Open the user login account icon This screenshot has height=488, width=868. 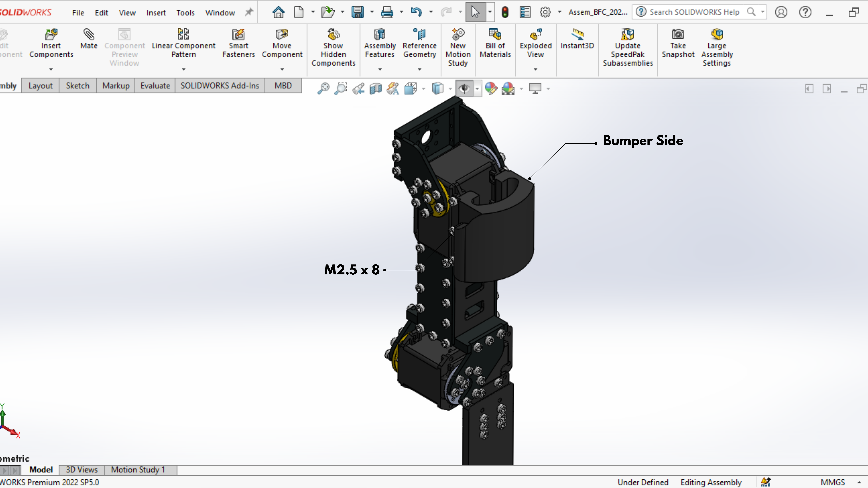coord(781,12)
